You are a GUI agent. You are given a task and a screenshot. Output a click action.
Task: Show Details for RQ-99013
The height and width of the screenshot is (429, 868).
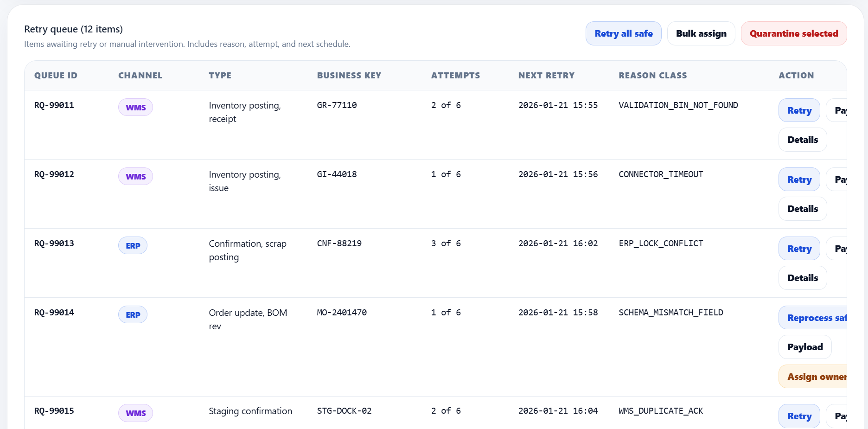[x=802, y=278]
